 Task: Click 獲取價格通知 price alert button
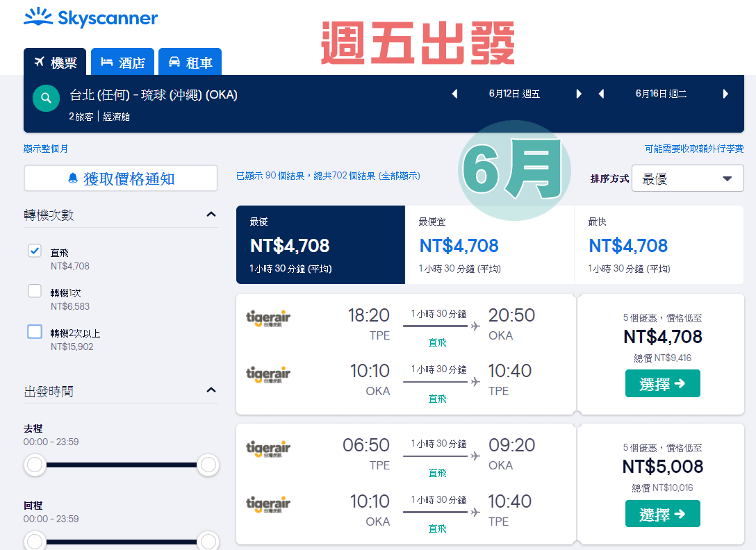tap(121, 178)
